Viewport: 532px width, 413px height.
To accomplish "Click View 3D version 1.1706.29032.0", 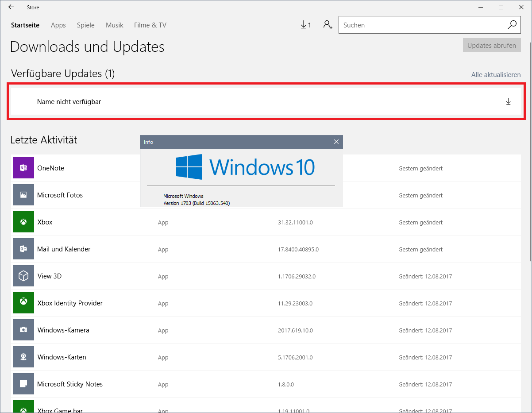I will click(297, 277).
